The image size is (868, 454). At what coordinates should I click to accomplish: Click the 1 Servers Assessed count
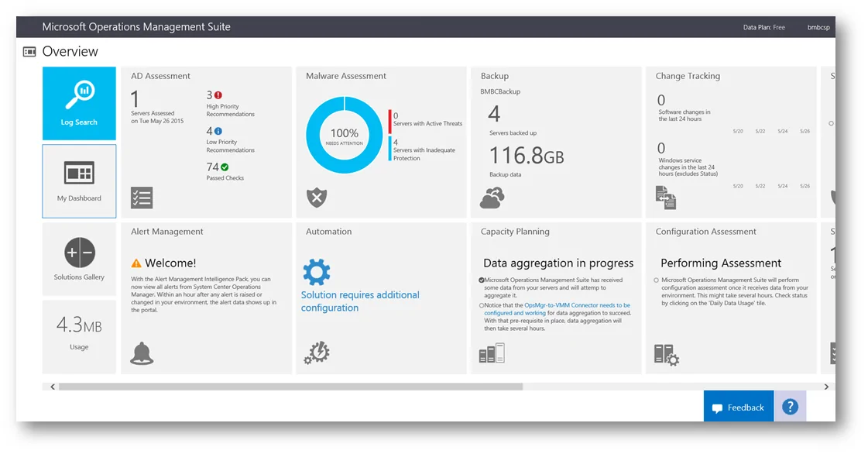click(x=135, y=100)
